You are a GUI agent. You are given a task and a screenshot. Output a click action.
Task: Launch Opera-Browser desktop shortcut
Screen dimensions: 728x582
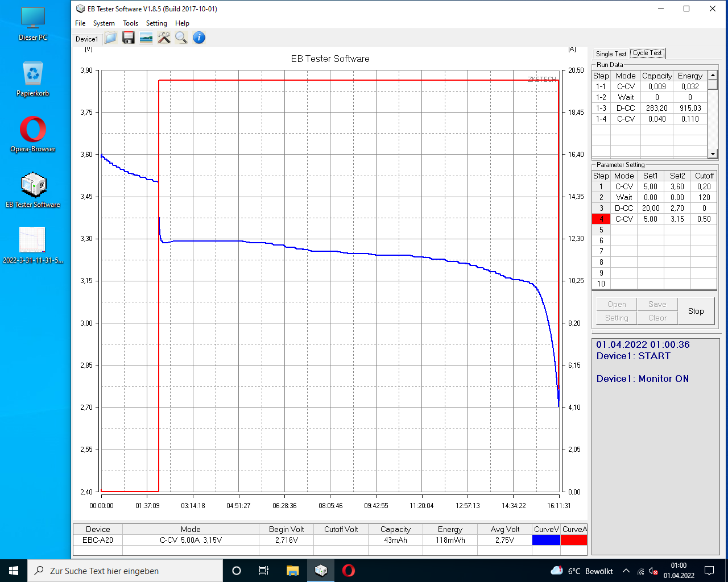(33, 135)
